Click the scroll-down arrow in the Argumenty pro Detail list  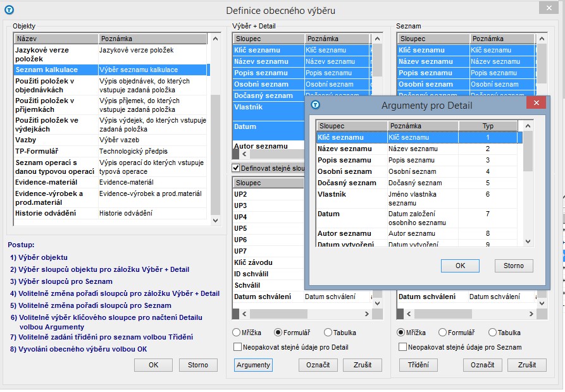[x=528, y=242]
